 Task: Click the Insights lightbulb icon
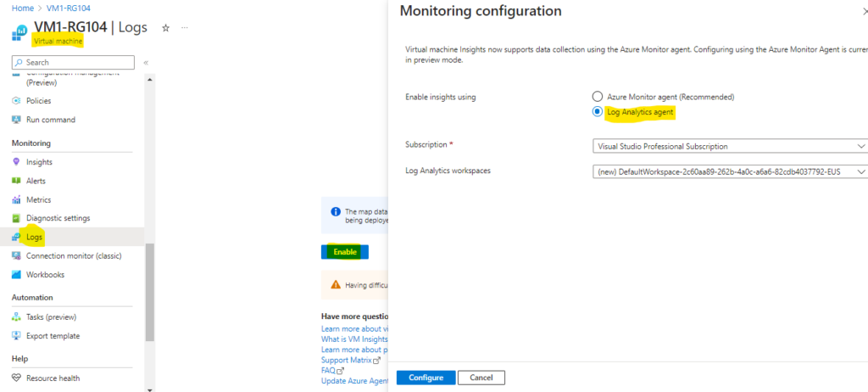(16, 162)
